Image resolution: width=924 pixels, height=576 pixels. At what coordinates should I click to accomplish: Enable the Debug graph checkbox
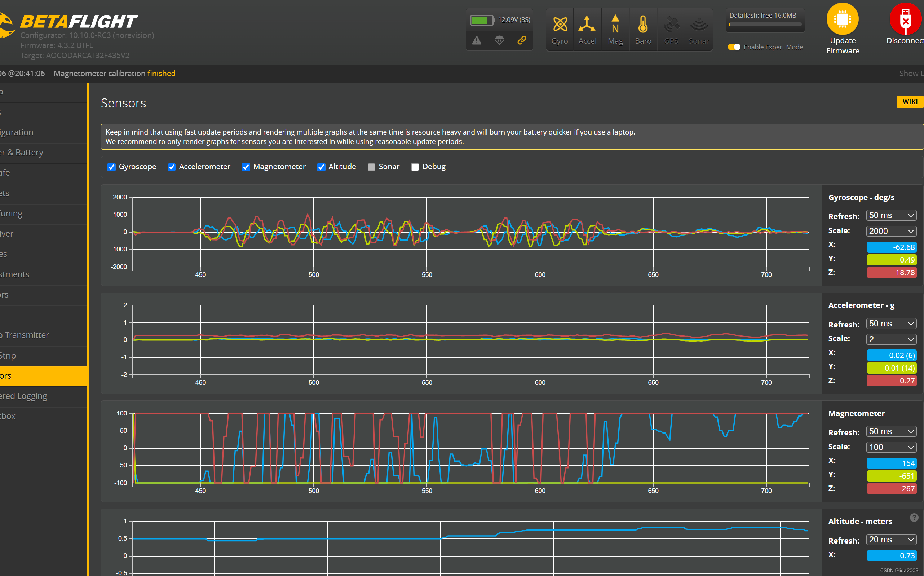(415, 167)
